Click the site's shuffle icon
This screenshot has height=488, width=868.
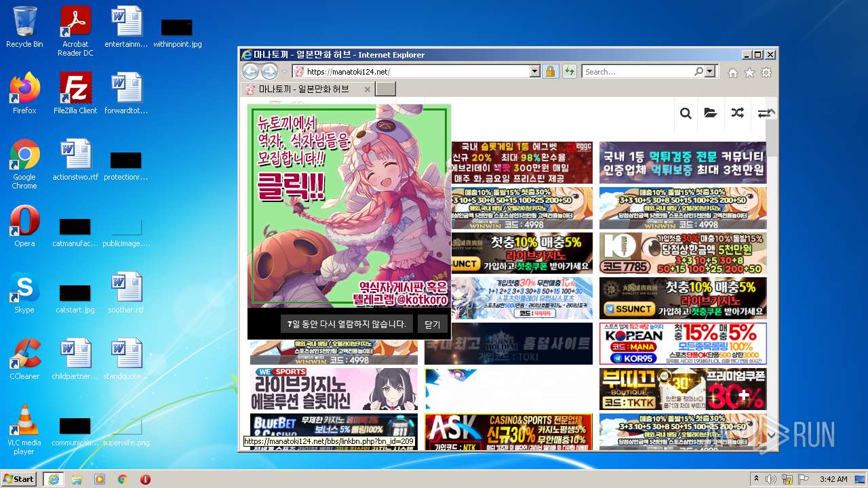pyautogui.click(x=737, y=113)
